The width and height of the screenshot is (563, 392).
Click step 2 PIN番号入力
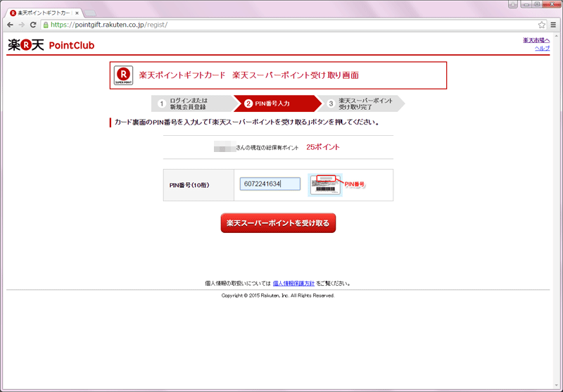[x=276, y=103]
